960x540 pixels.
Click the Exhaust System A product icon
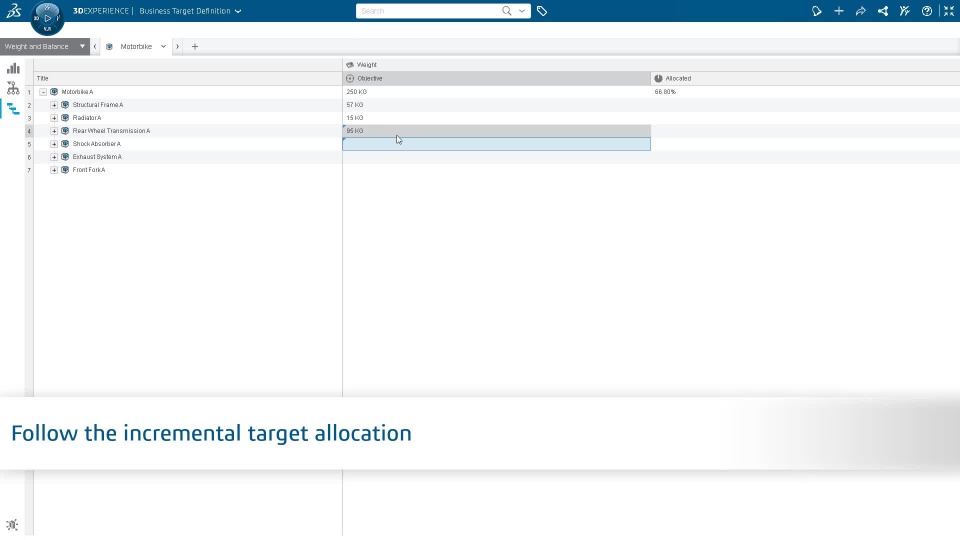click(65, 157)
